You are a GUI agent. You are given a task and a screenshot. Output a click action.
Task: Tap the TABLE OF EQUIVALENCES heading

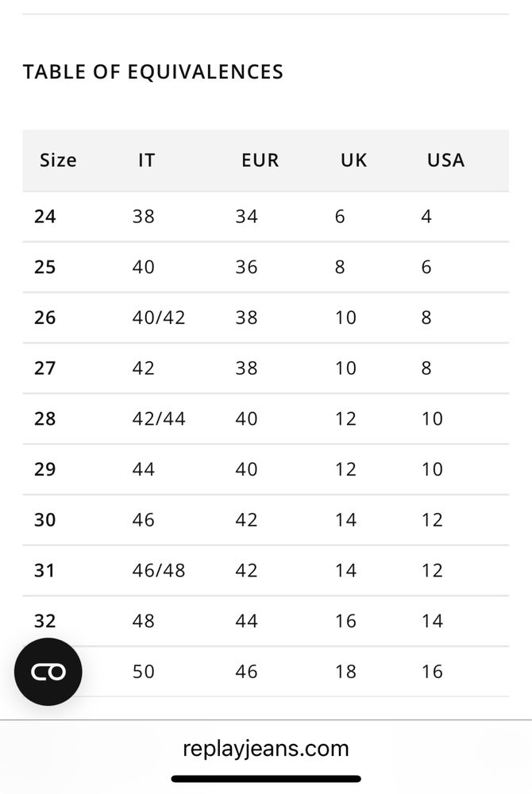coord(153,72)
